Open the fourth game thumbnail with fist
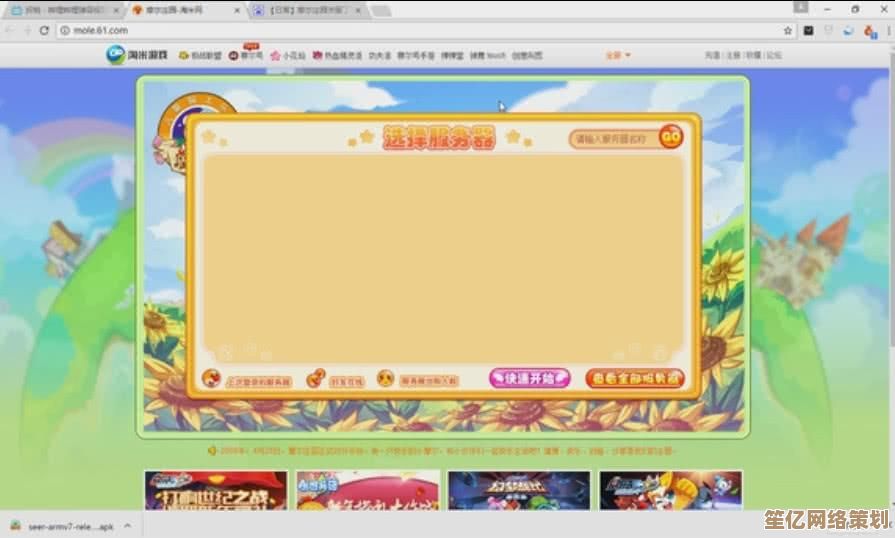 click(671, 490)
